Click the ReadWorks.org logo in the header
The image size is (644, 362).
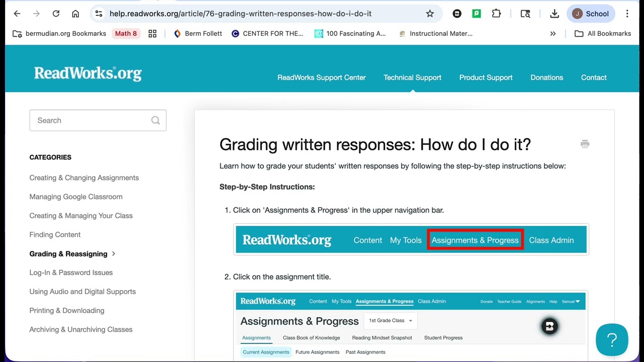click(x=88, y=73)
